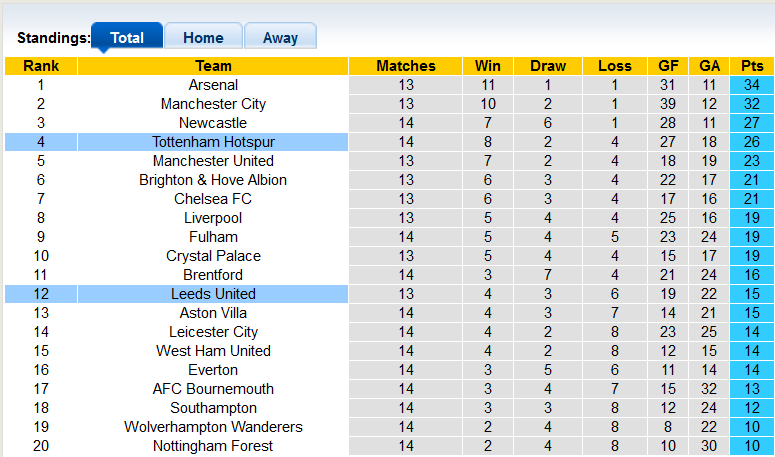Click Brighton & Hove Albion

coord(213,180)
